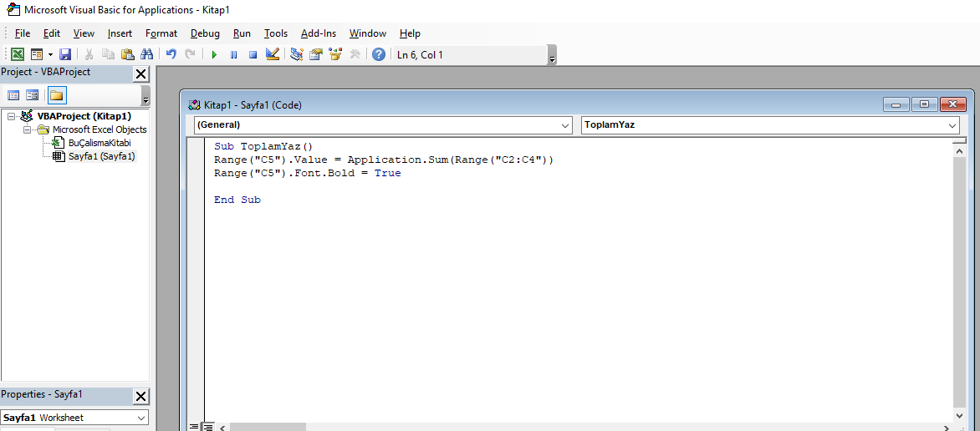Open Object Browser toolbar icon

click(335, 54)
